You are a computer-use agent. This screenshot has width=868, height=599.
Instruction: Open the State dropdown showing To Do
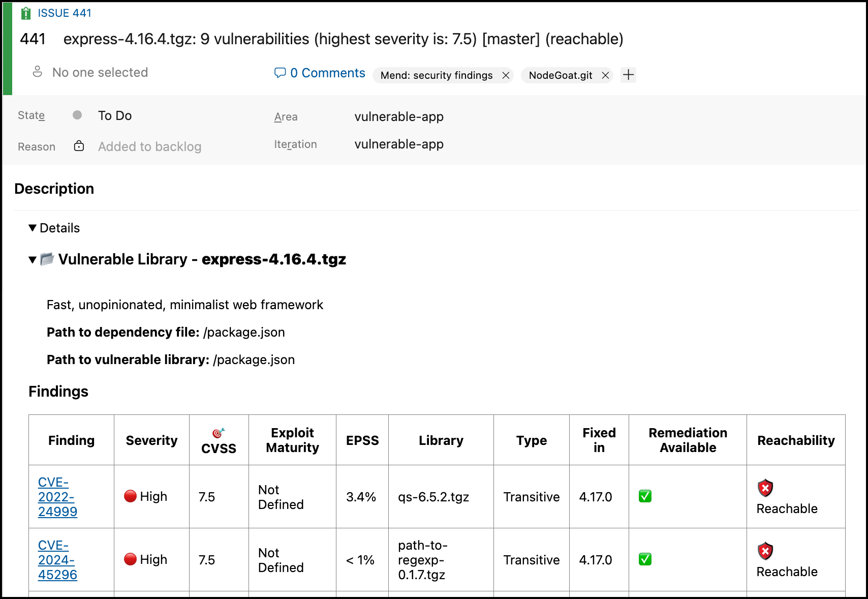click(x=115, y=116)
